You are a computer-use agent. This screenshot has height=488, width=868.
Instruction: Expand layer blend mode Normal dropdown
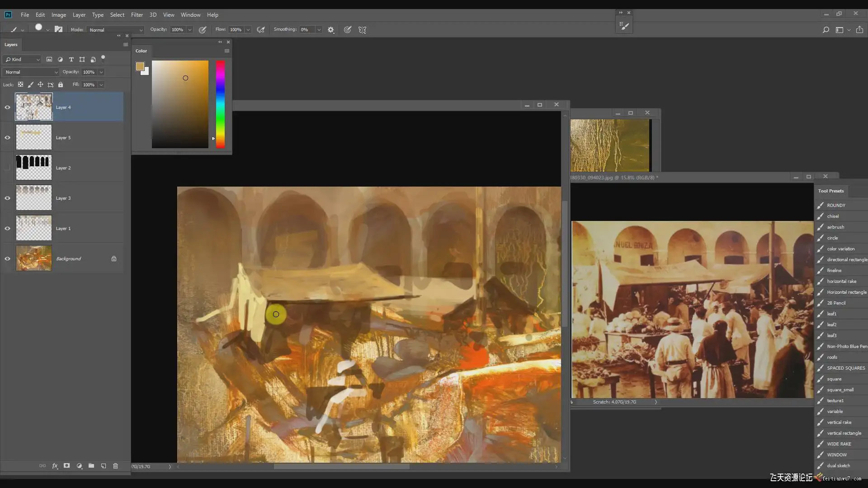pyautogui.click(x=31, y=72)
